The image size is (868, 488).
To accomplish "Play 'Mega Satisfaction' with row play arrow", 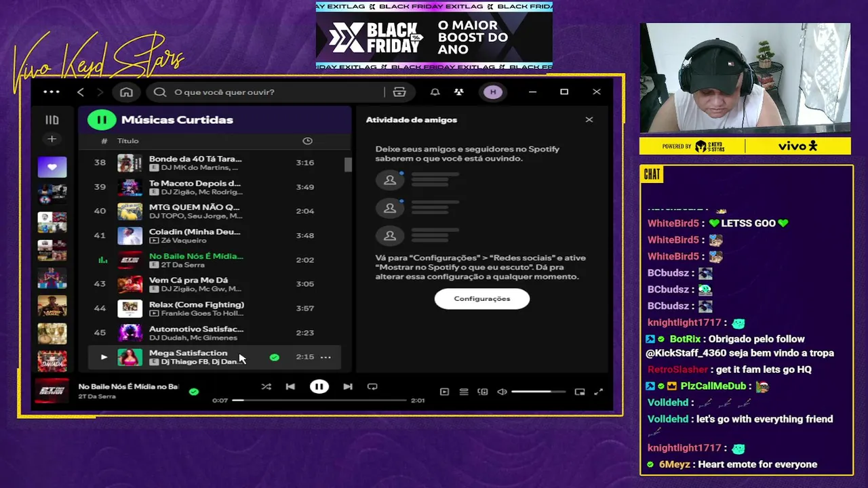I will pyautogui.click(x=104, y=357).
